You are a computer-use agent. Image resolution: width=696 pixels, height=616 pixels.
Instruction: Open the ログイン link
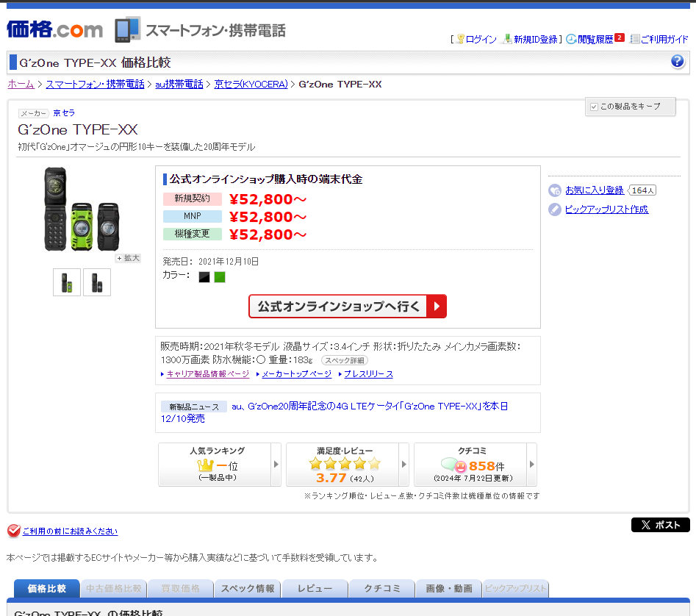[481, 40]
